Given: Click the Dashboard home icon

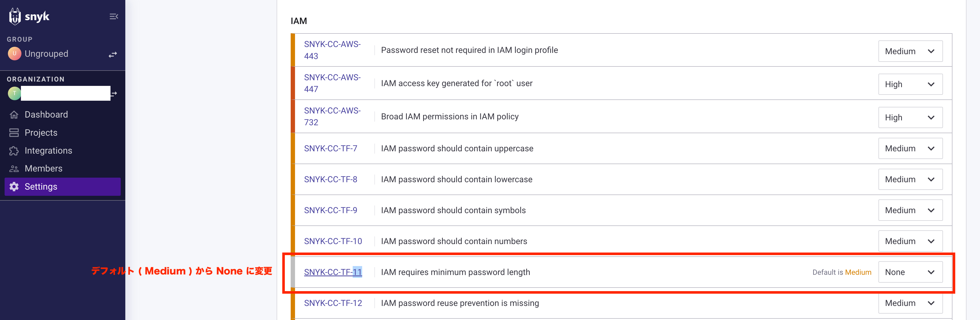Looking at the screenshot, I should [x=14, y=115].
